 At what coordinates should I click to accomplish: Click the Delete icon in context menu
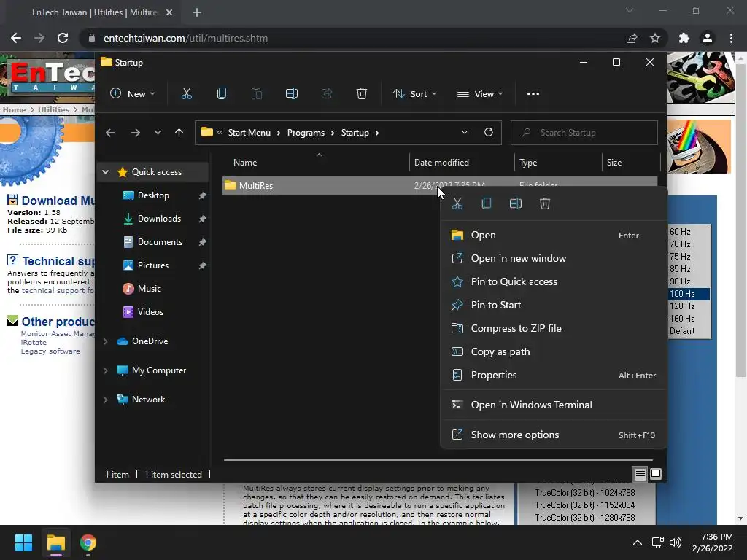pos(545,204)
